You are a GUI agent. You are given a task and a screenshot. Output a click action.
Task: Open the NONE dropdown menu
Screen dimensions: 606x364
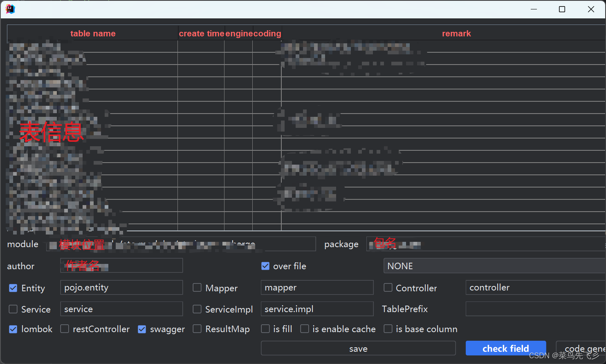pyautogui.click(x=491, y=266)
